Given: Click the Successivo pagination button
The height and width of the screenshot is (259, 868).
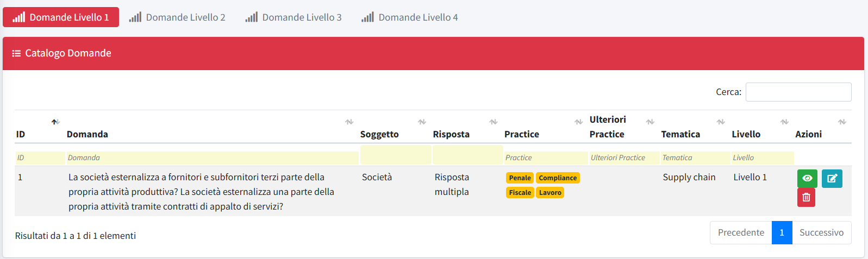Looking at the screenshot, I should pos(821,232).
